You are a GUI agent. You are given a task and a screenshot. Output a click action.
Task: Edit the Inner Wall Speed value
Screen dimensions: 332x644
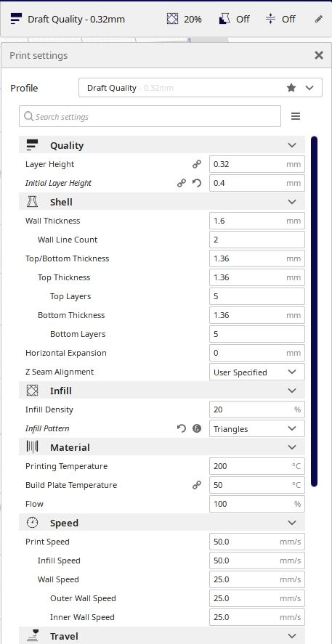click(x=257, y=618)
